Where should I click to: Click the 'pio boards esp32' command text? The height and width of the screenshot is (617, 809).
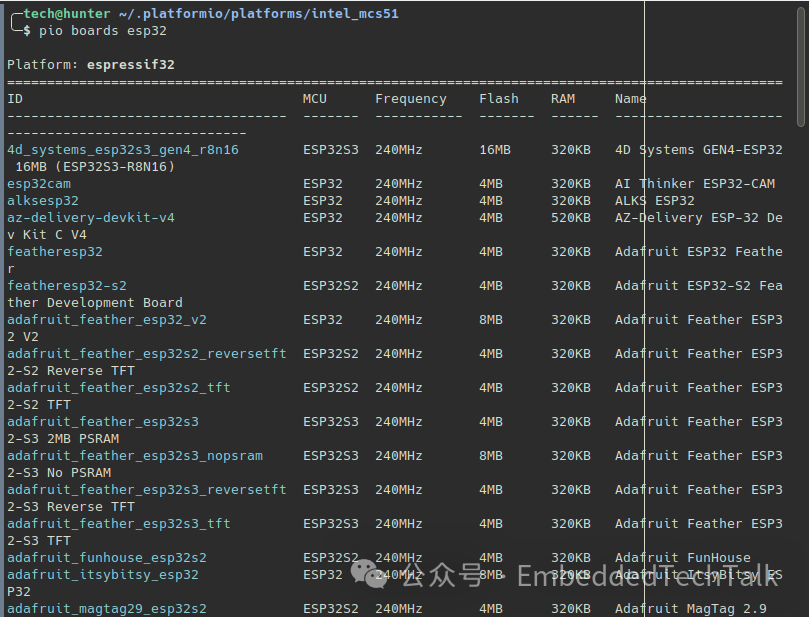(x=103, y=31)
